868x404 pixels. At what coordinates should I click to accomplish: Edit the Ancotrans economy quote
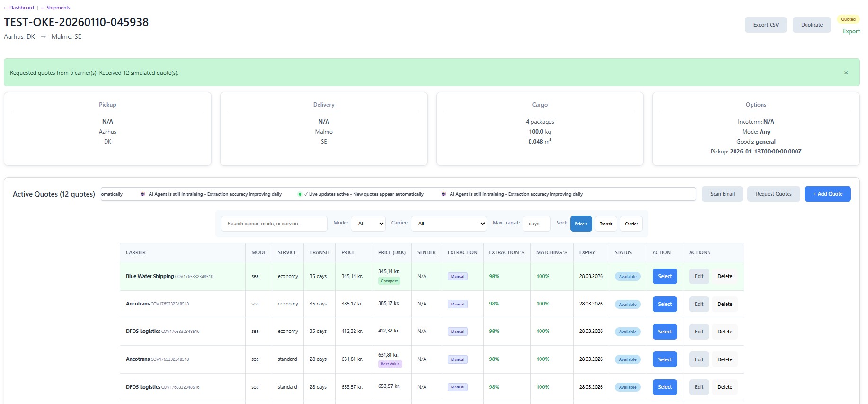699,304
